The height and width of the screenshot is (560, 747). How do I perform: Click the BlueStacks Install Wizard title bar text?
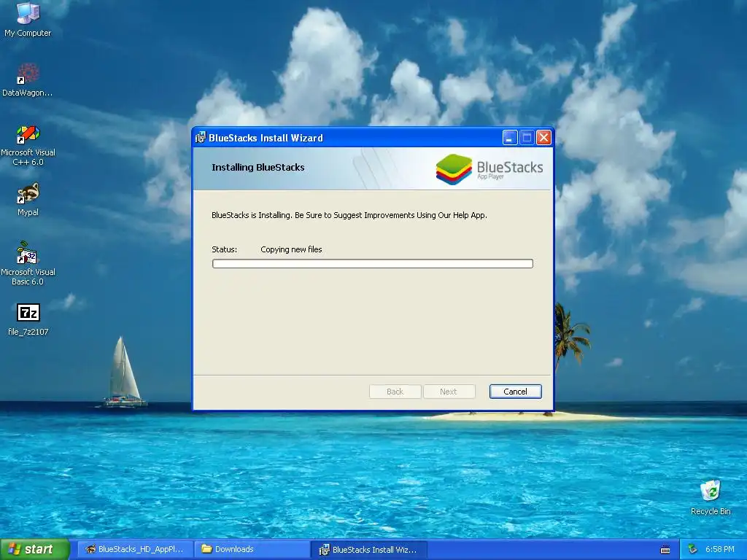click(x=266, y=138)
